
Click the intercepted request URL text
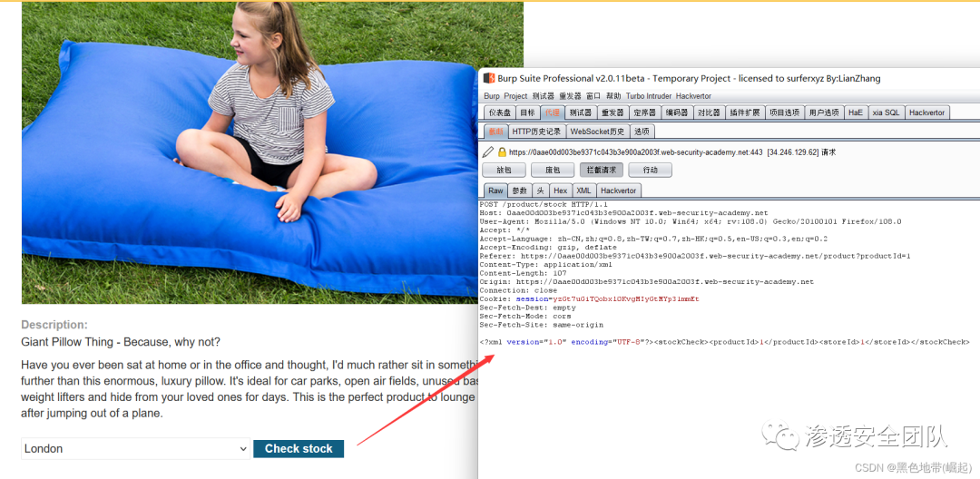coord(671,152)
